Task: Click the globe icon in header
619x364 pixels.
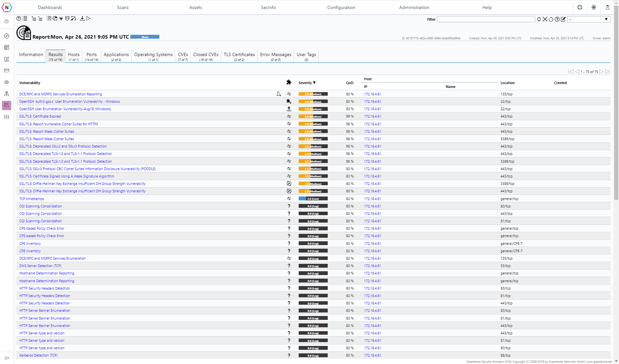Action: coord(580,7)
